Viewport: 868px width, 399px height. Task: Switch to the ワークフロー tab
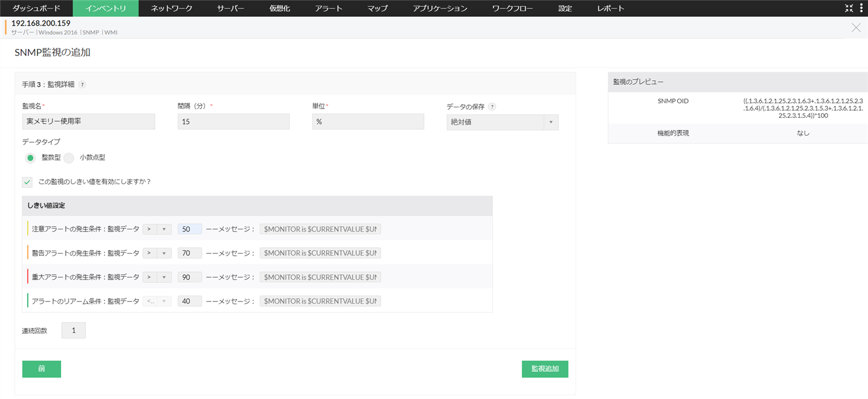[513, 8]
